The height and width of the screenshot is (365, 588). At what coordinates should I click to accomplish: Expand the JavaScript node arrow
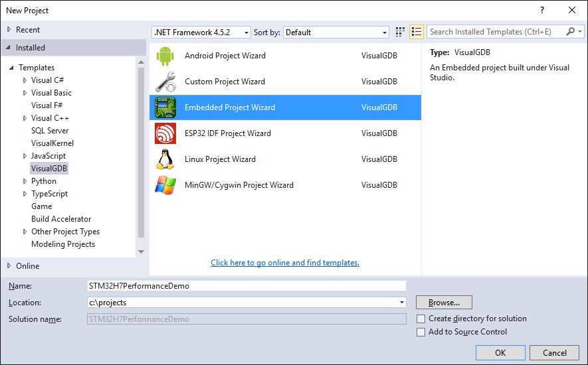25,156
